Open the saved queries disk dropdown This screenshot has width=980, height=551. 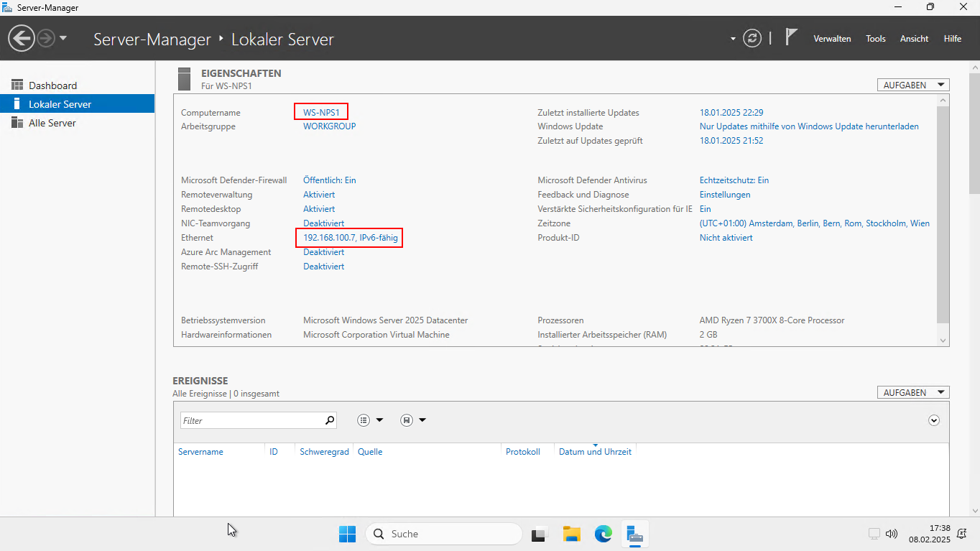tap(413, 420)
